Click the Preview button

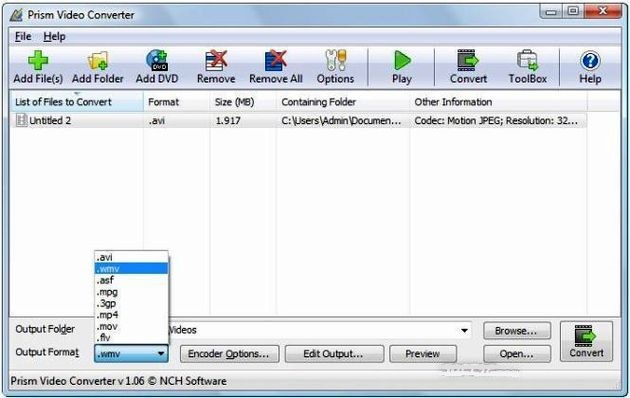423,354
